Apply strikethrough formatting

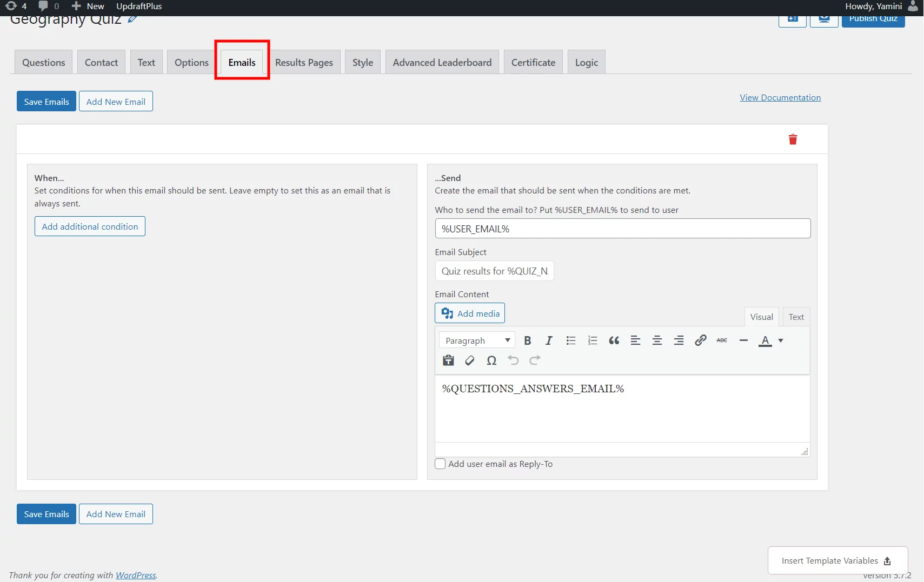tap(722, 340)
